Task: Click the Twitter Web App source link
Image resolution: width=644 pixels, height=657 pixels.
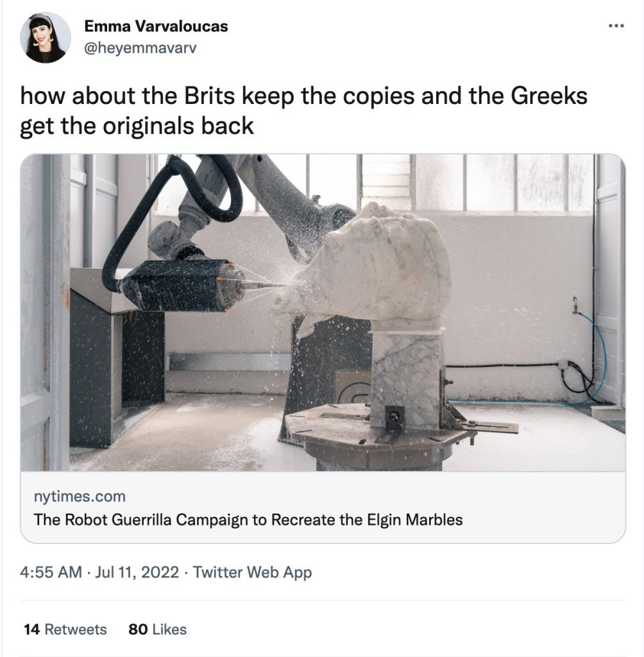Action: coord(252,572)
